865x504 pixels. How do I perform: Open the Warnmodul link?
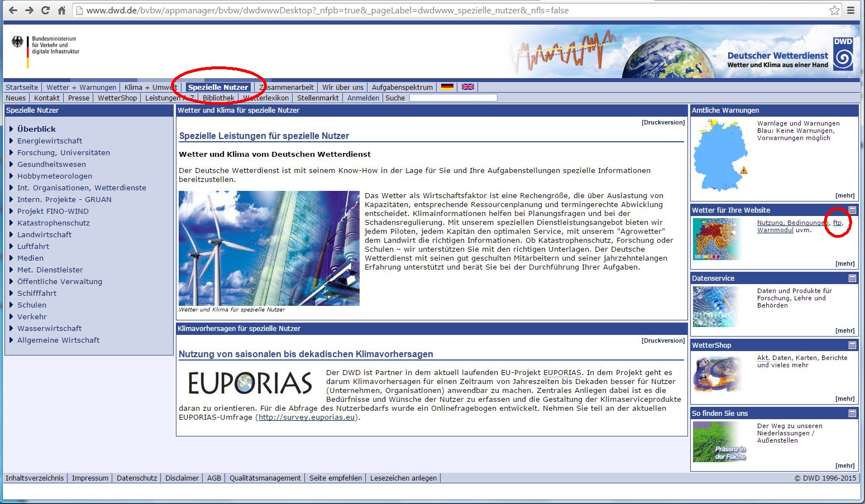pyautogui.click(x=775, y=230)
